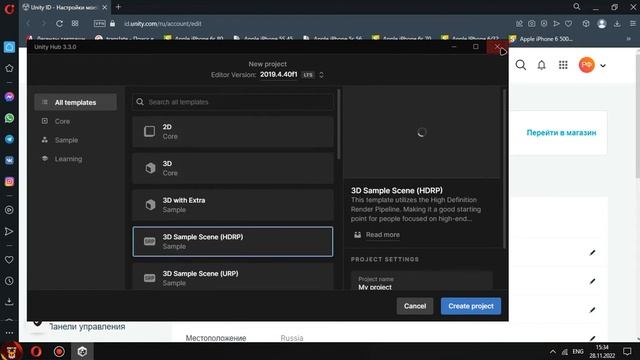Screen dimensions: 640x360
Task: Click the Create project button
Action: click(x=471, y=306)
